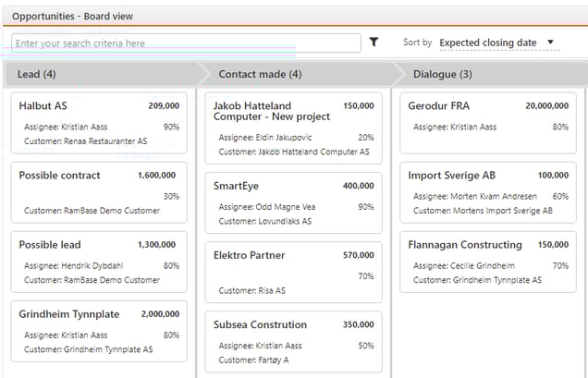Open the Sort by Expected closing date dropdown

tap(499, 43)
